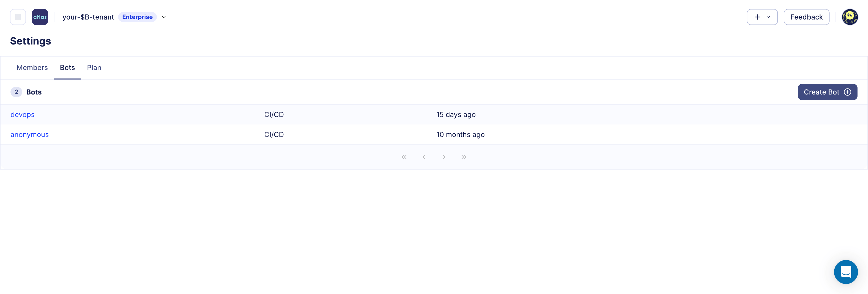Click the Atlas logo
This screenshot has width=868, height=294.
pos(40,17)
